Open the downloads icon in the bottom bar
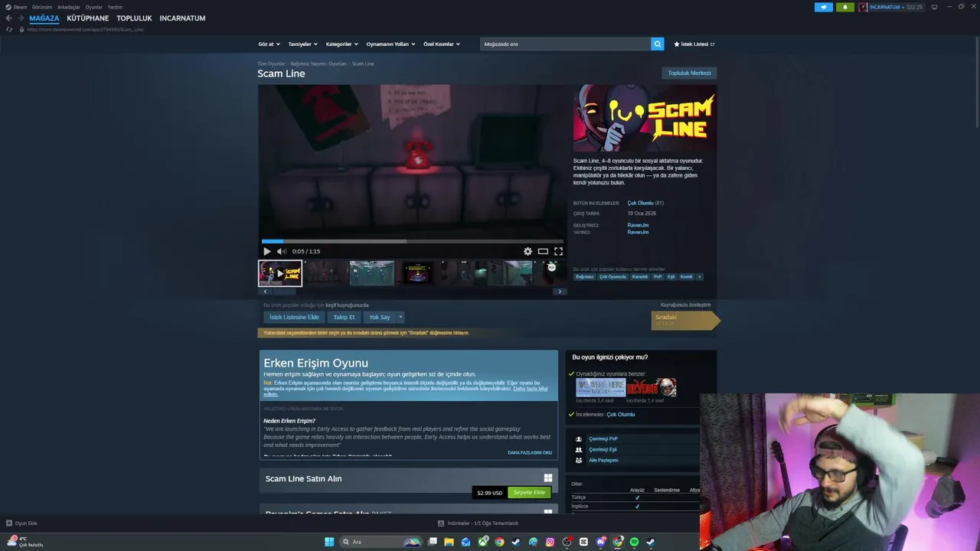This screenshot has height=551, width=980. click(x=441, y=523)
